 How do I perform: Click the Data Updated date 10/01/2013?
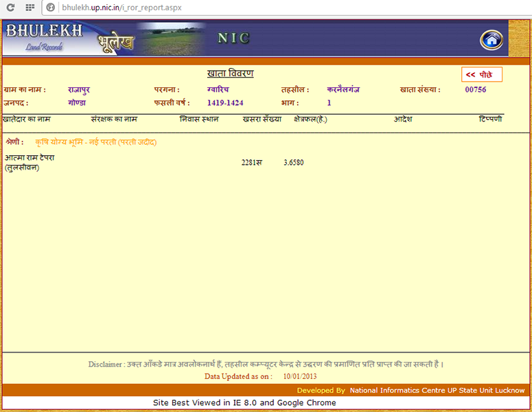click(x=301, y=376)
